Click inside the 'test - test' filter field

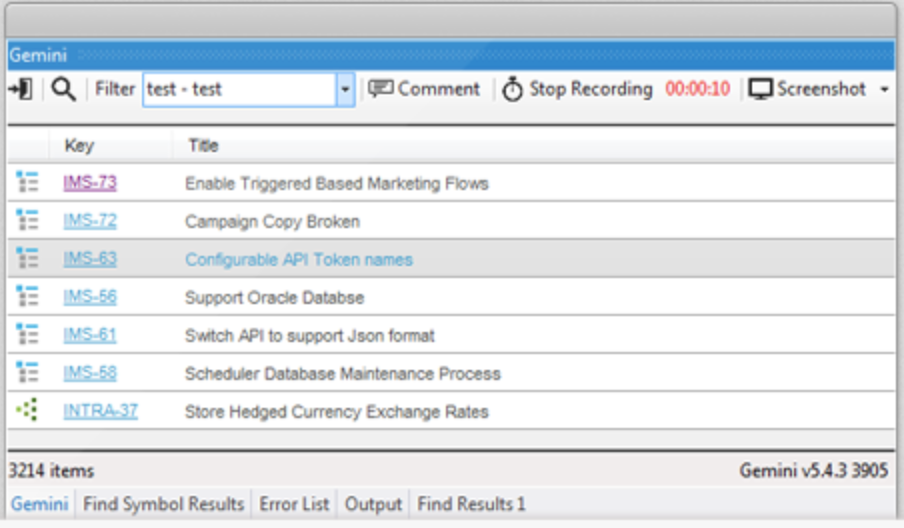(240, 89)
